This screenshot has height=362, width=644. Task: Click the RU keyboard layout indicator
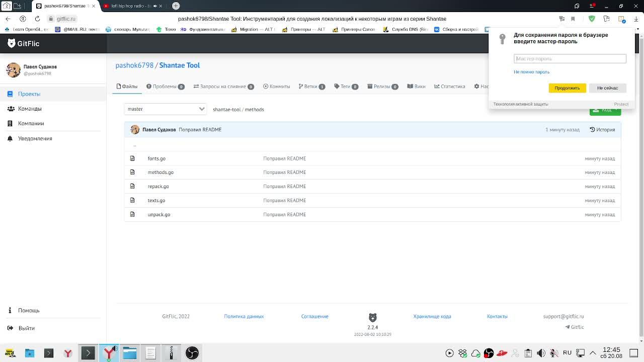pos(567,352)
